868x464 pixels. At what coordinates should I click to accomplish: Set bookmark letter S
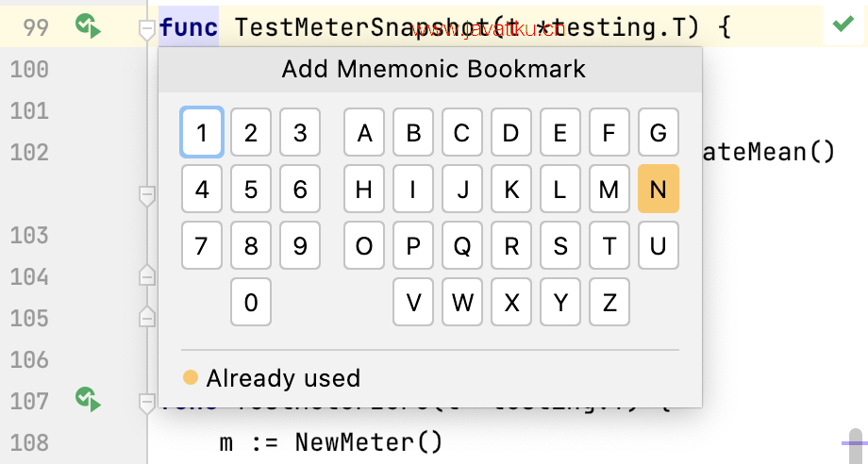coord(560,245)
